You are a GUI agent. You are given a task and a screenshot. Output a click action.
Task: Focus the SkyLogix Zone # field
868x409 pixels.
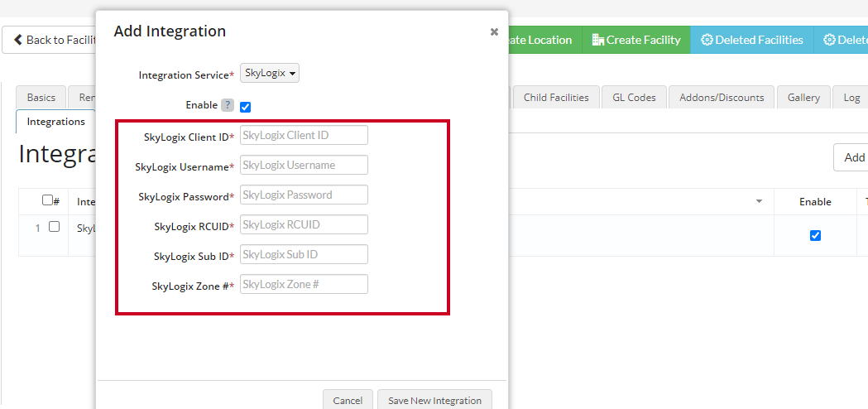pos(304,285)
